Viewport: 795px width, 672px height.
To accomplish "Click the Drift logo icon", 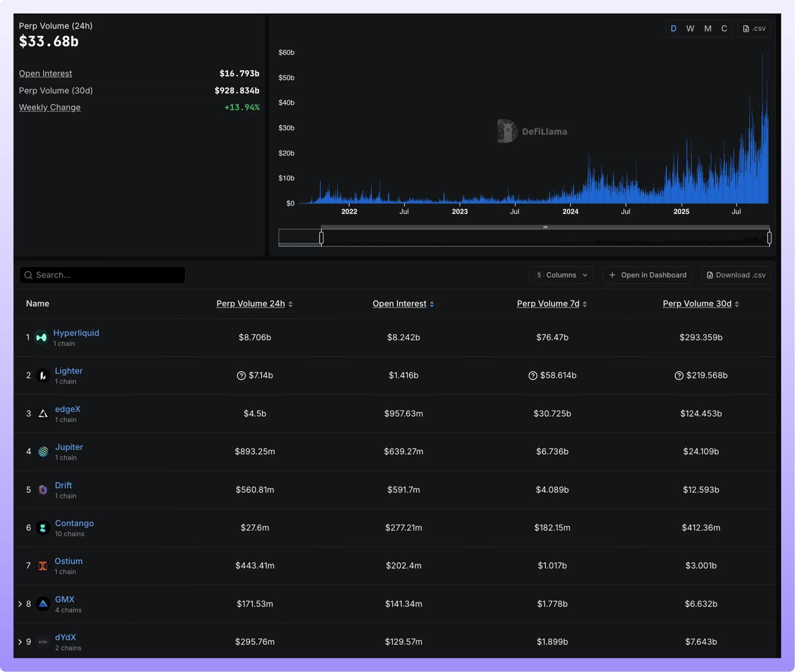I will (43, 490).
